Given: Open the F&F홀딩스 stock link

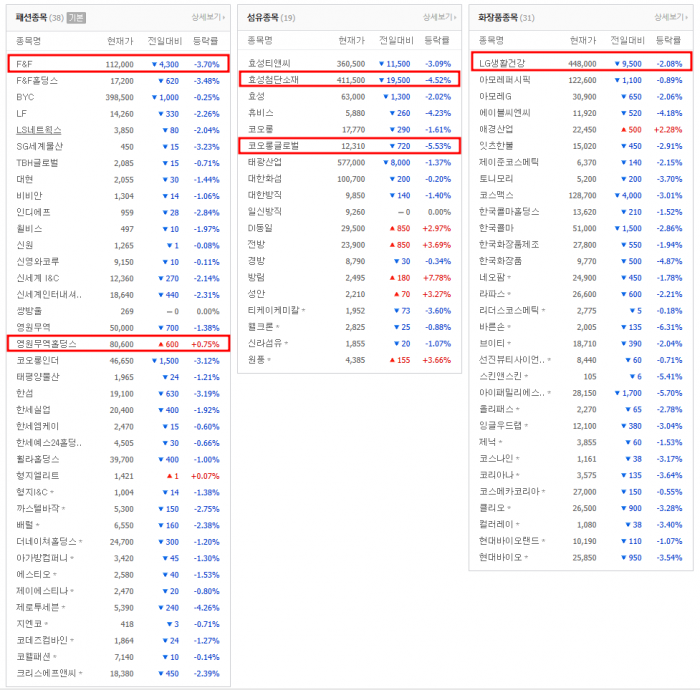Looking at the screenshot, I should tap(37, 81).
